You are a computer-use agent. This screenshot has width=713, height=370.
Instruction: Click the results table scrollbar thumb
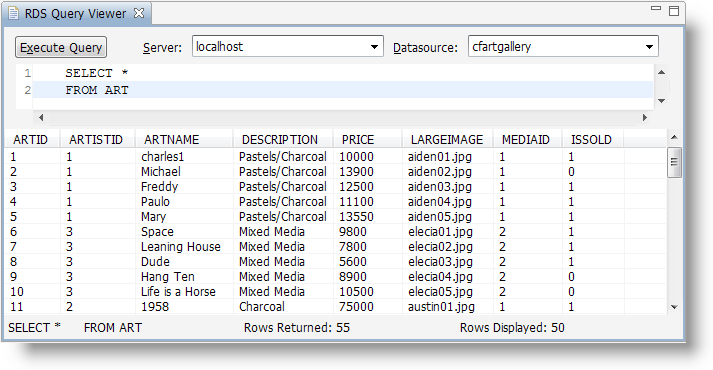[674, 162]
